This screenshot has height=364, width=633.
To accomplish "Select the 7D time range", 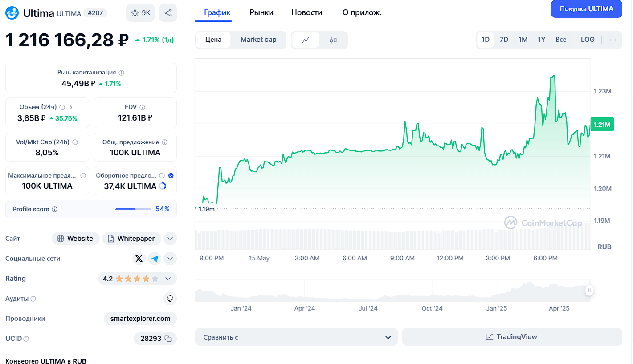I will point(504,40).
